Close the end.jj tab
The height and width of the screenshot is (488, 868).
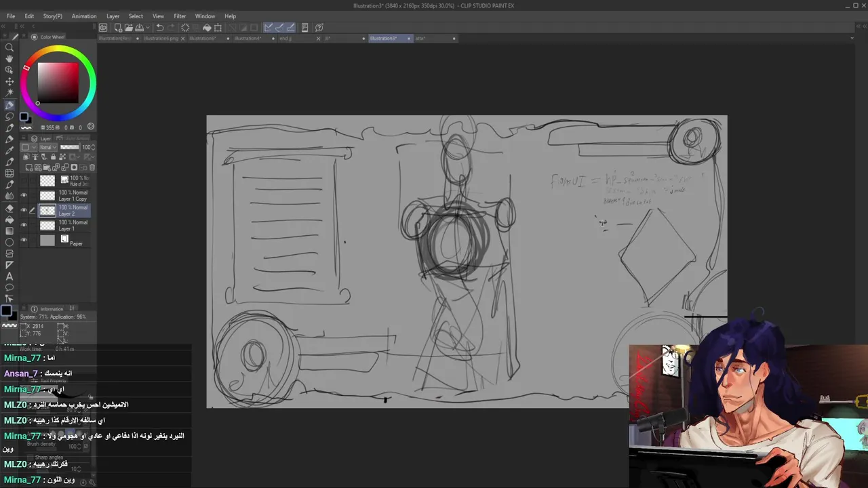click(319, 39)
